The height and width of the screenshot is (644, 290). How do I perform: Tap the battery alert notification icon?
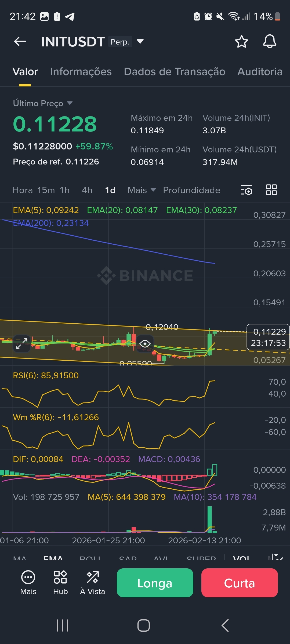point(57,17)
